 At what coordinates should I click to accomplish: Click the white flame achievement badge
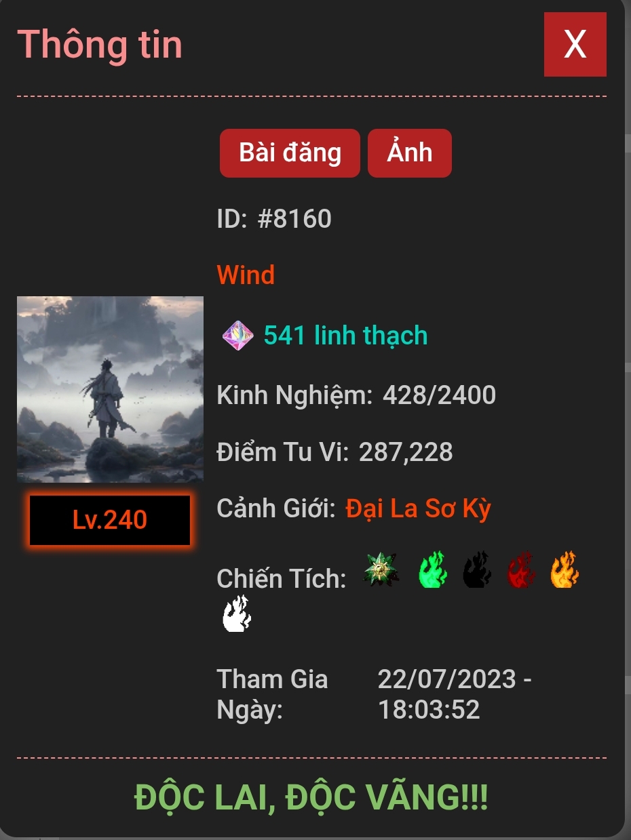click(237, 614)
